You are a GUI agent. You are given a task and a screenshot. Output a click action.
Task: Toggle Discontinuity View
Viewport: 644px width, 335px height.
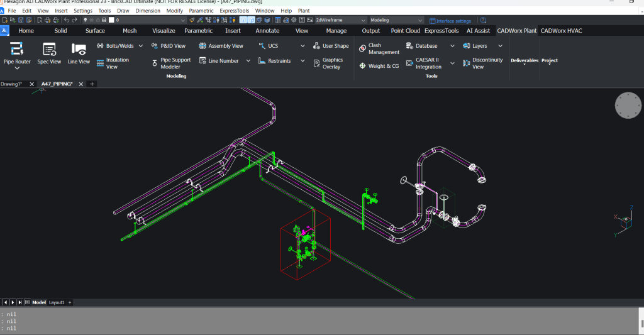click(x=482, y=63)
